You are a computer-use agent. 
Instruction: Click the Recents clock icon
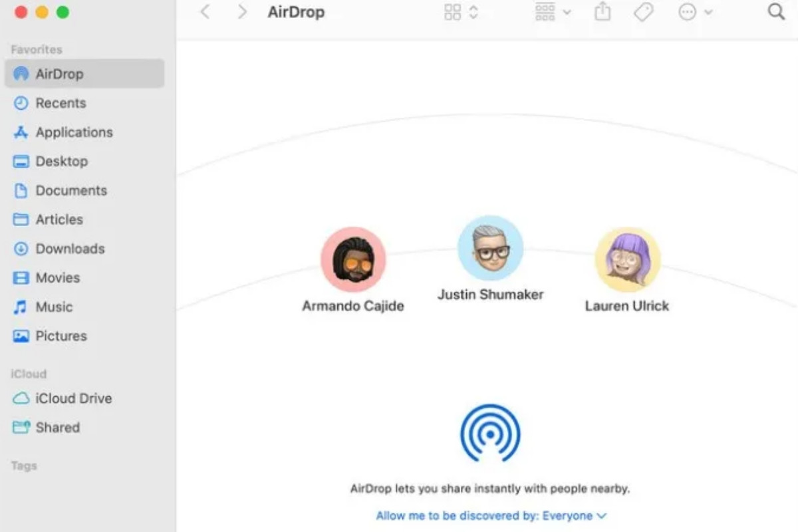click(21, 103)
